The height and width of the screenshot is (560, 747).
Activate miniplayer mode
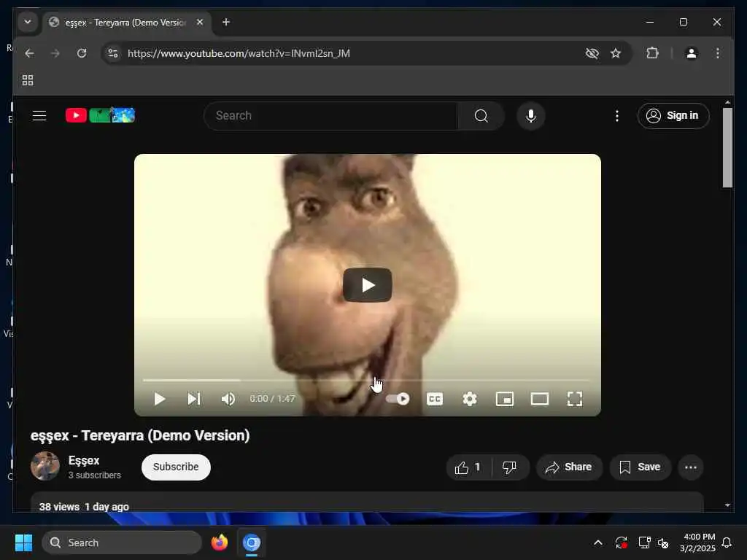pos(505,399)
